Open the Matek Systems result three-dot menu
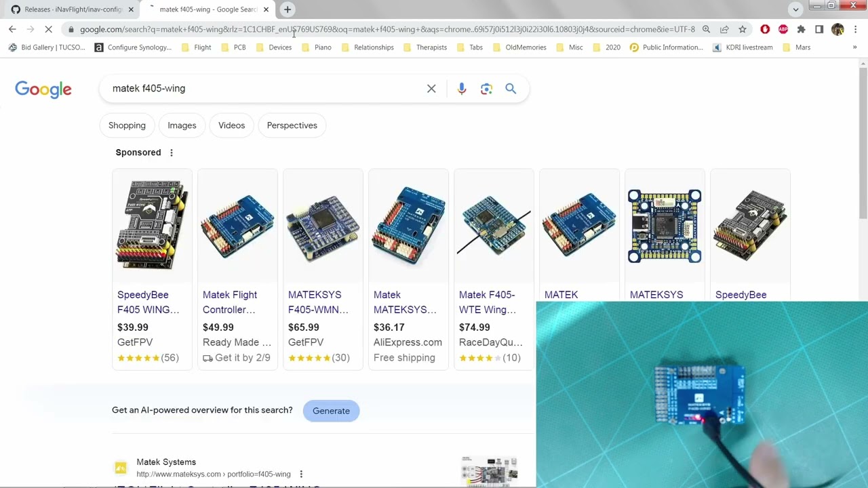The height and width of the screenshot is (488, 868). coord(301,474)
